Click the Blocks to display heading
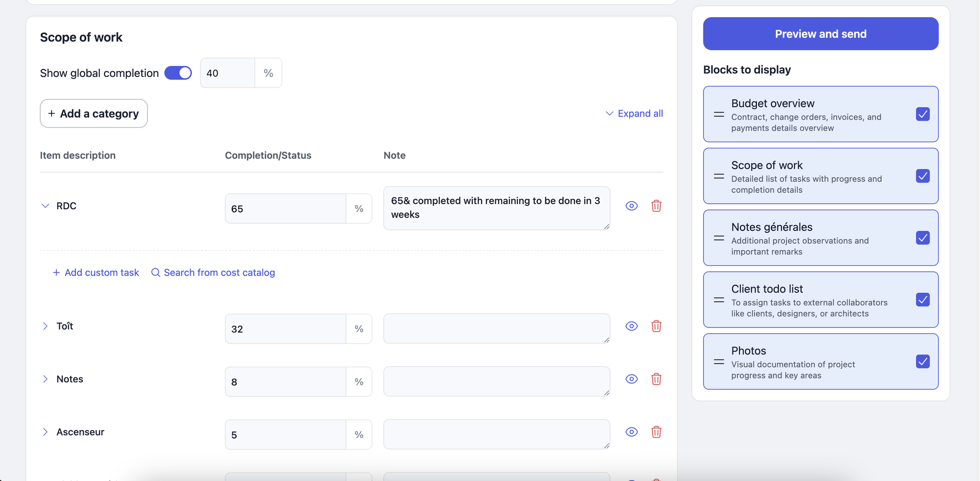 pyautogui.click(x=747, y=70)
